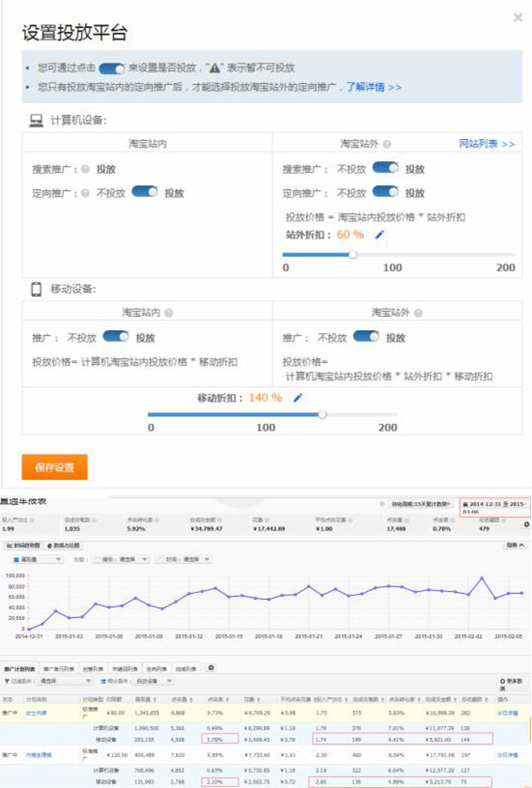Click gray info circle beside 搜索推广 under 淘宝站内
532x788 pixels.
point(85,169)
